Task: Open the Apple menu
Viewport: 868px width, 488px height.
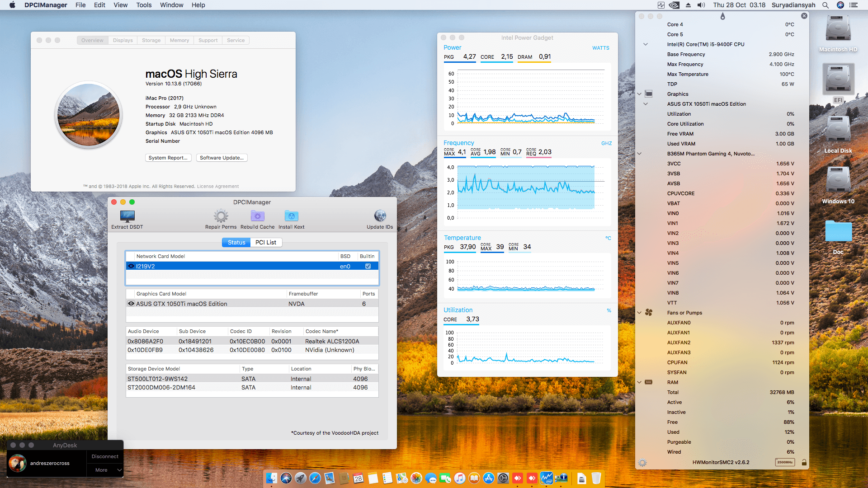Action: (12, 5)
